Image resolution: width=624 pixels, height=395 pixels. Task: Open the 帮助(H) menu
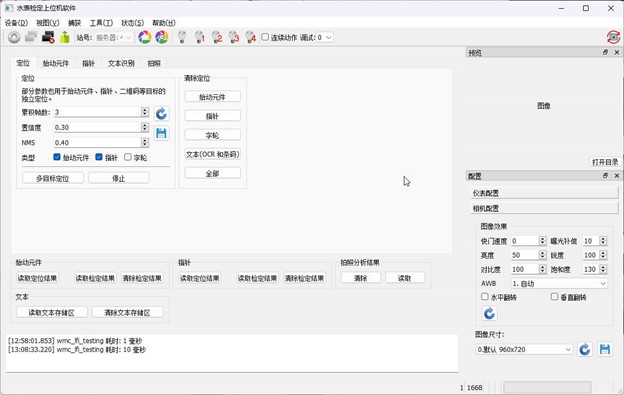point(164,23)
